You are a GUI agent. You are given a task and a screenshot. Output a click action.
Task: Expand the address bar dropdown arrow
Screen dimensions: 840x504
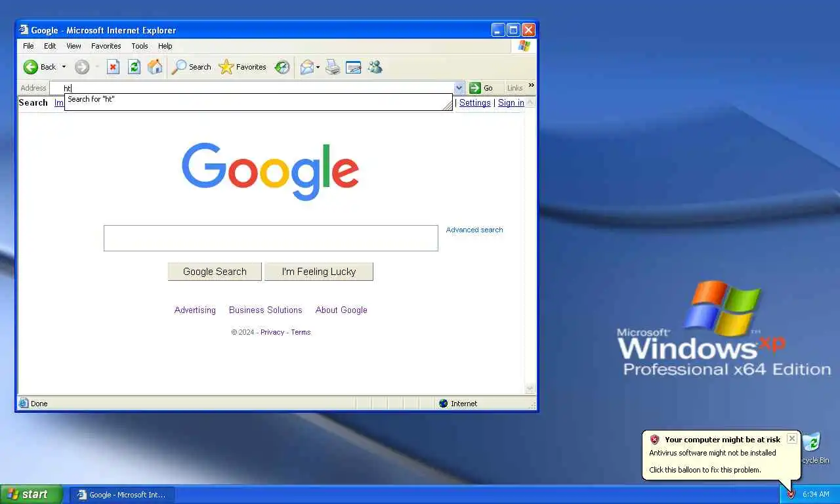click(x=459, y=88)
